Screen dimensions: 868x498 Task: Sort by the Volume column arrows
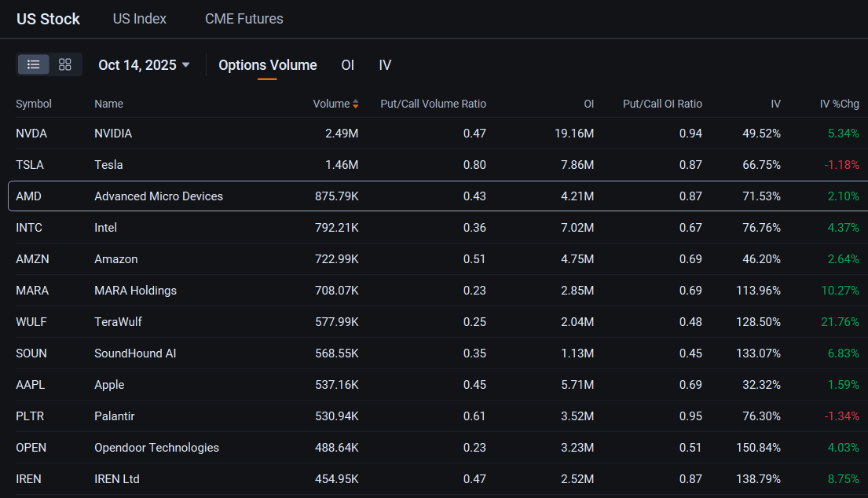pyautogui.click(x=355, y=104)
